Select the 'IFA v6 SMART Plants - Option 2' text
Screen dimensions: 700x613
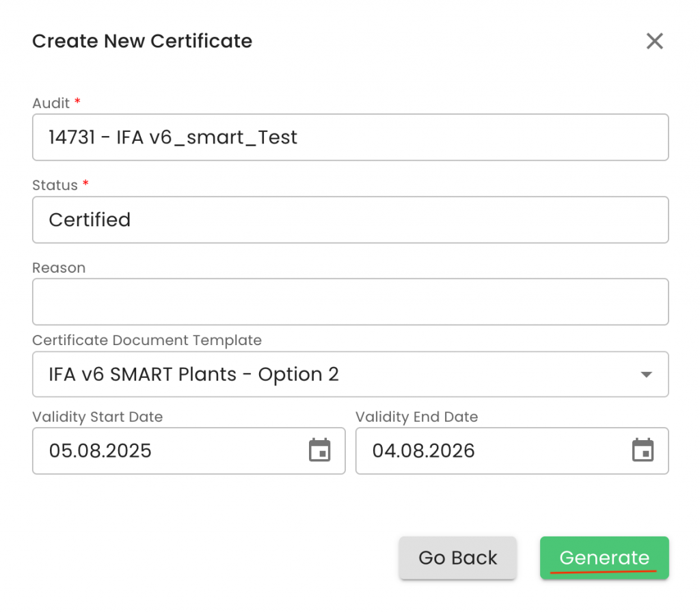[193, 374]
